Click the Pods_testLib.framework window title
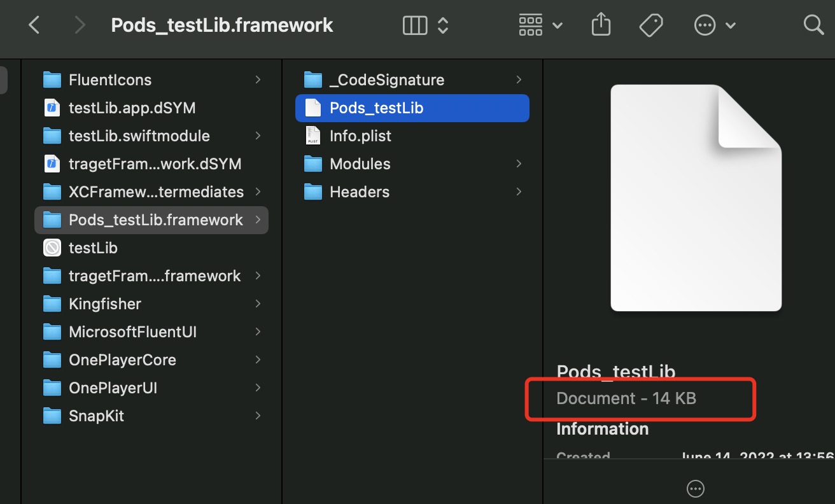The image size is (835, 504). 222,25
